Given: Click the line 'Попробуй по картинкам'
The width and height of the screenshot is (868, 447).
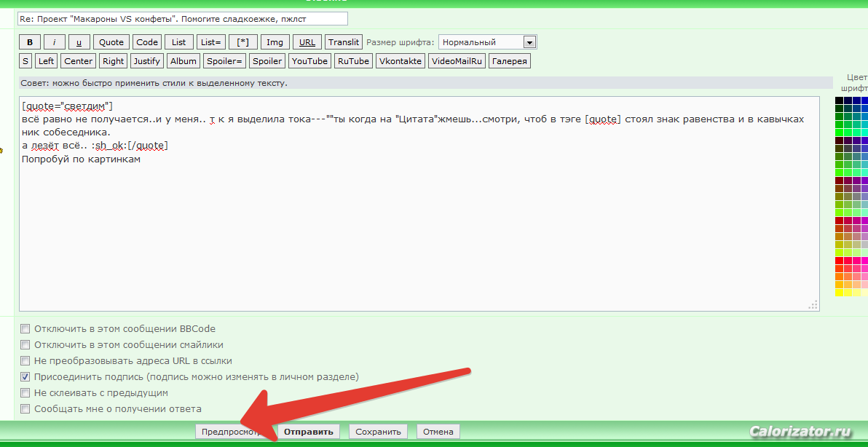Looking at the screenshot, I should pos(82,159).
